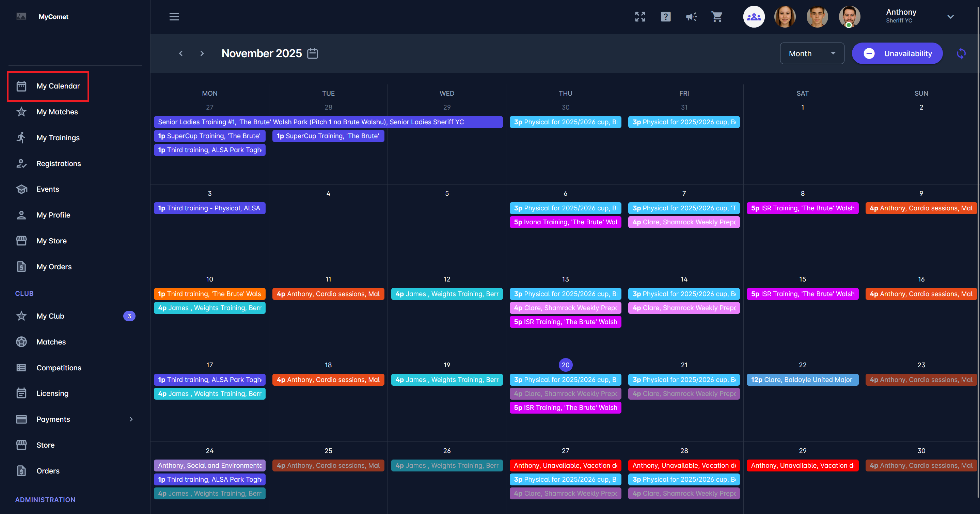Open the Month view dropdown
The height and width of the screenshot is (514, 980).
811,53
